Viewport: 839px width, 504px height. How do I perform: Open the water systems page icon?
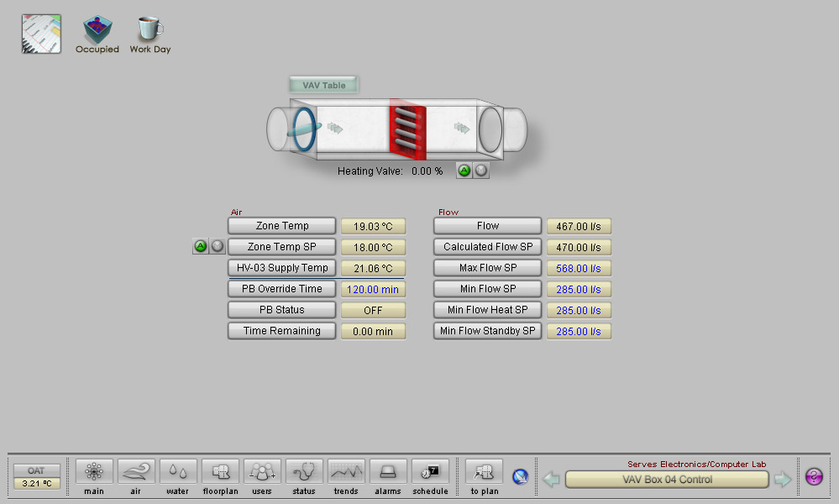pyautogui.click(x=178, y=471)
